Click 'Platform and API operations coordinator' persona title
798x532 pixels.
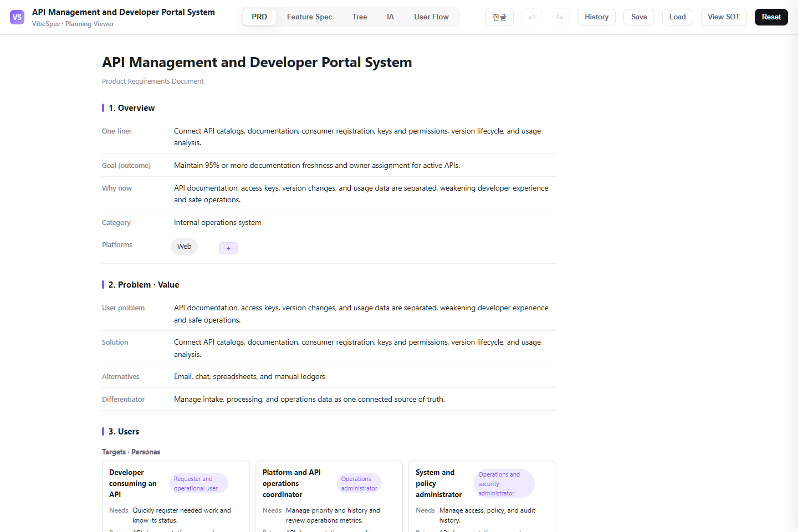(291, 483)
